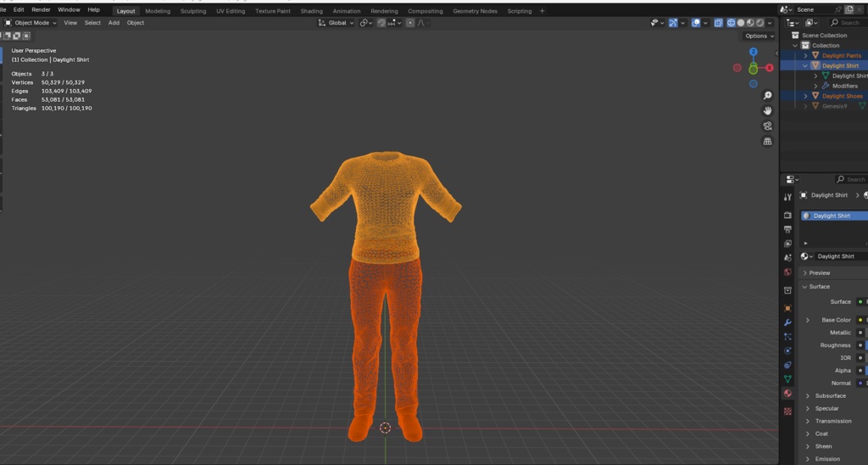
Task: Click the outliner search field
Action: click(848, 23)
